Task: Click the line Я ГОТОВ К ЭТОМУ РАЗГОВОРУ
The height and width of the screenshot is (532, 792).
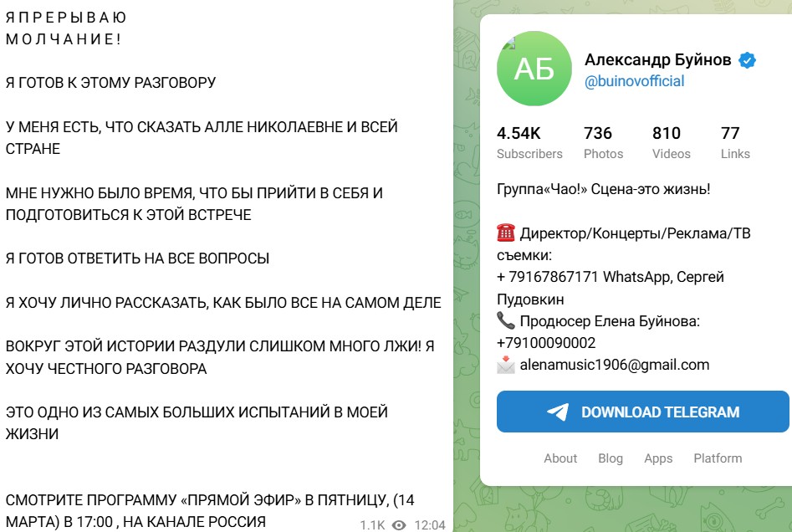Action: 110,82
